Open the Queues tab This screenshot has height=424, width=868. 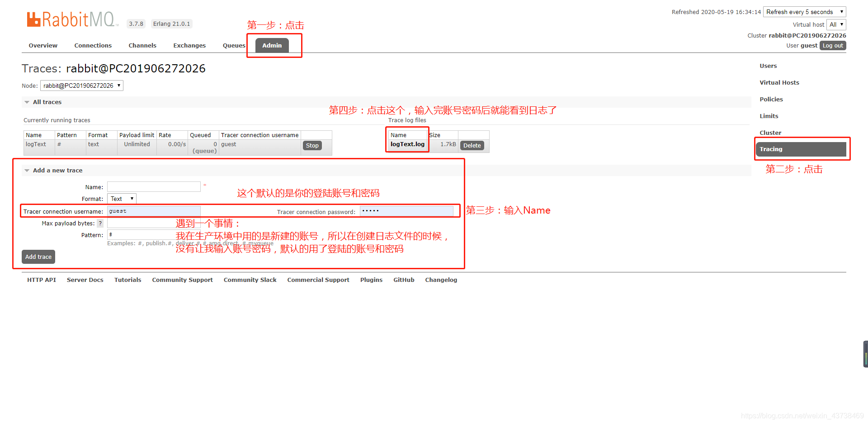coord(234,45)
